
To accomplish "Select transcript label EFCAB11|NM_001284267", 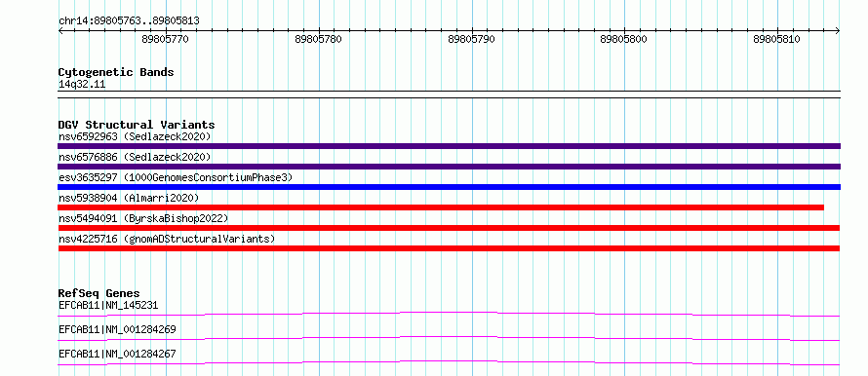I will (x=117, y=354).
